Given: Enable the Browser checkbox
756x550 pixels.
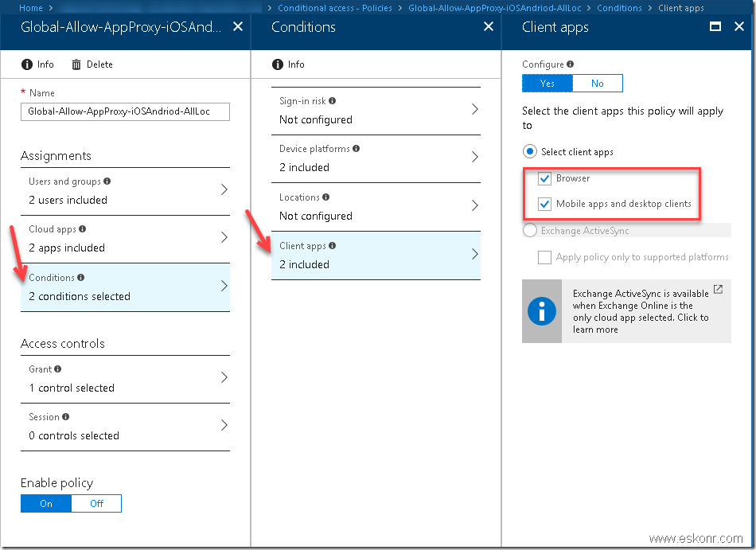Looking at the screenshot, I should (x=544, y=178).
